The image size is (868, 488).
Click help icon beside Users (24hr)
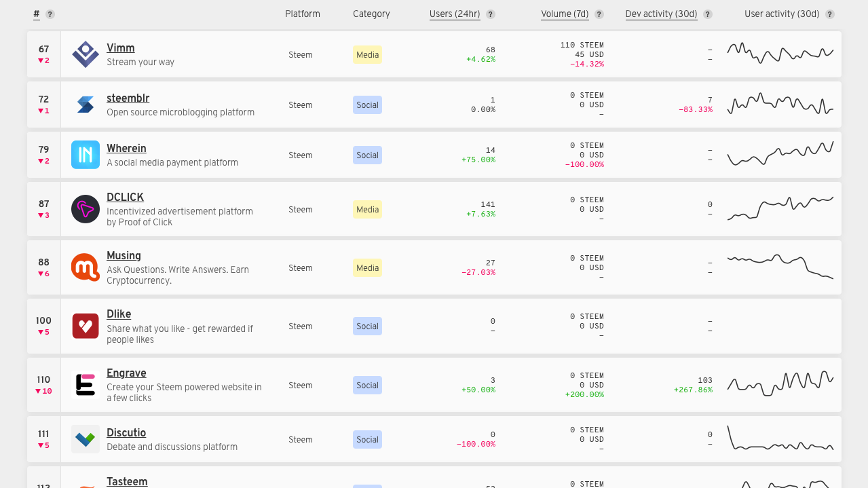click(491, 14)
